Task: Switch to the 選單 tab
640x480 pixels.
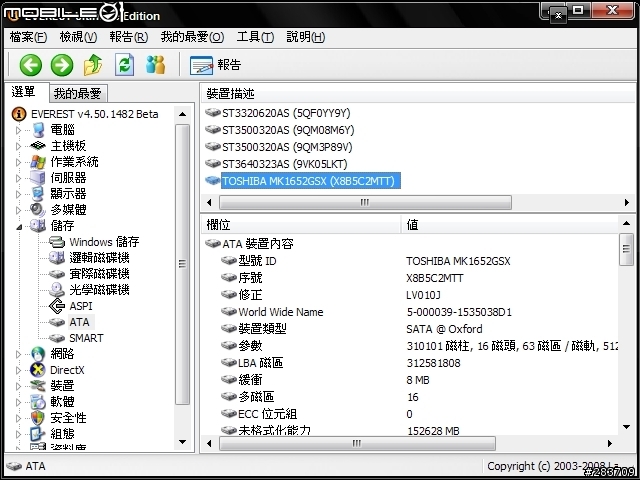Action: click(x=26, y=92)
